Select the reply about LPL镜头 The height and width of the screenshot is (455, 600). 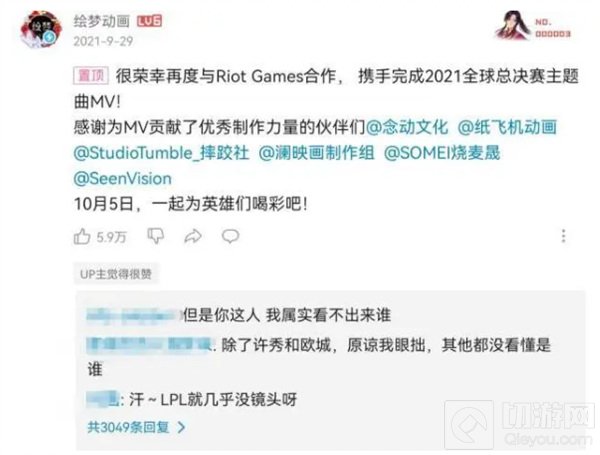click(x=192, y=400)
